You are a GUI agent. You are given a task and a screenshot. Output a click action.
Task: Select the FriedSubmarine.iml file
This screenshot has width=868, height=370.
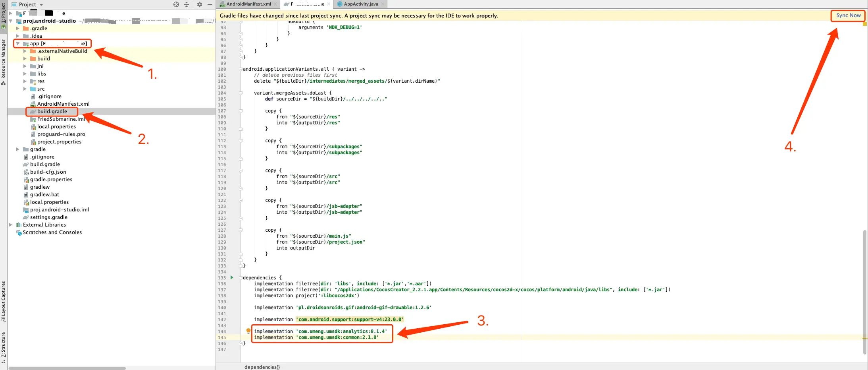[x=61, y=119]
